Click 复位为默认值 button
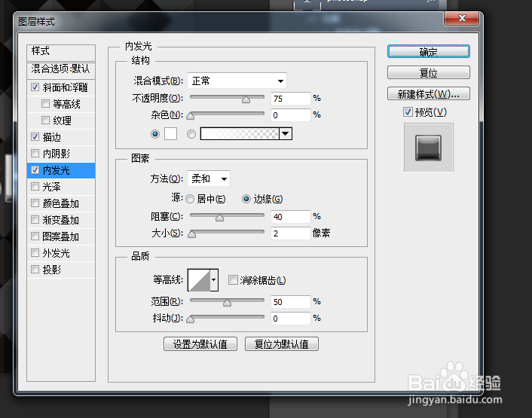Screen dimensions: 532x418 282,344
